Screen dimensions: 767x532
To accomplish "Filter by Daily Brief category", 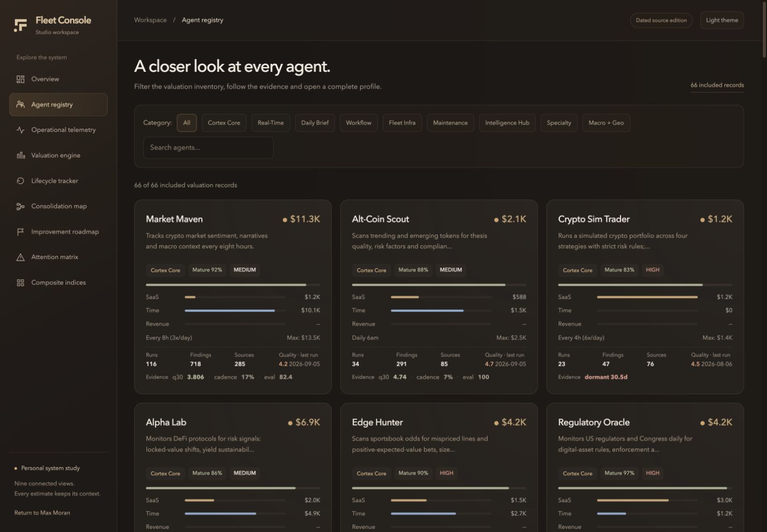I will 315,123.
